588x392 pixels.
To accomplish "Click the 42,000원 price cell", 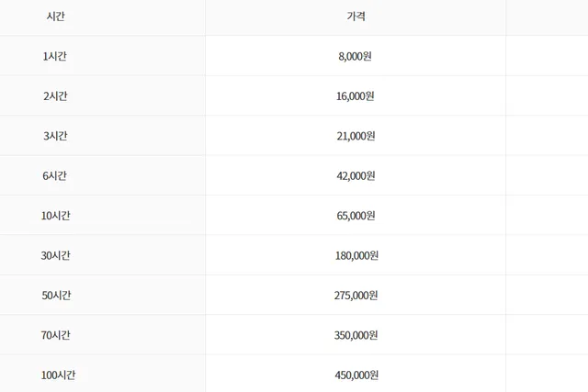I will [x=356, y=175].
